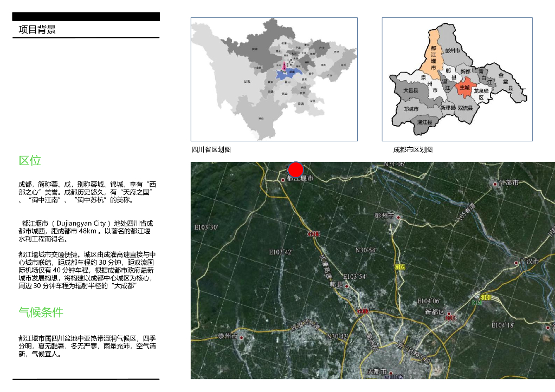
Task: Click the E104°18' longitude label
Action: (502, 325)
